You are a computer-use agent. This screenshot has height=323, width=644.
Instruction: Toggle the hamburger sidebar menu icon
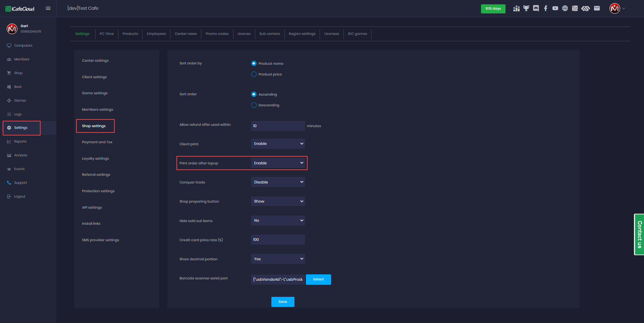coord(48,8)
